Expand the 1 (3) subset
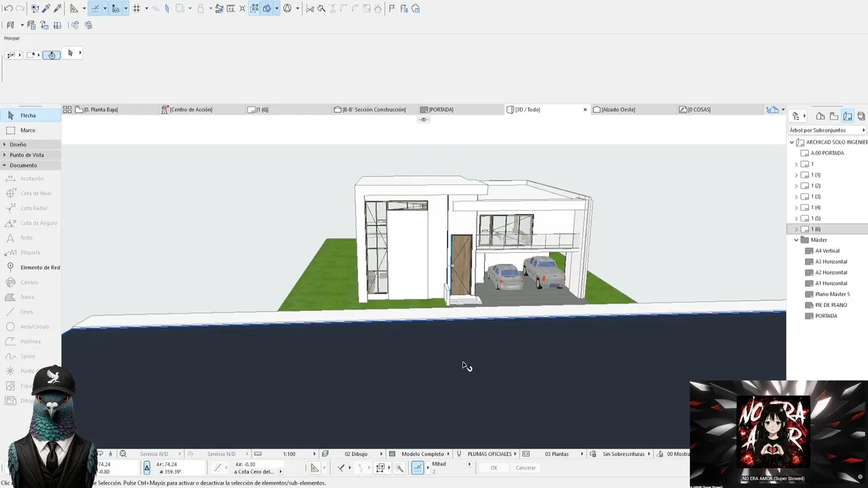This screenshot has width=868, height=488. tap(796, 197)
